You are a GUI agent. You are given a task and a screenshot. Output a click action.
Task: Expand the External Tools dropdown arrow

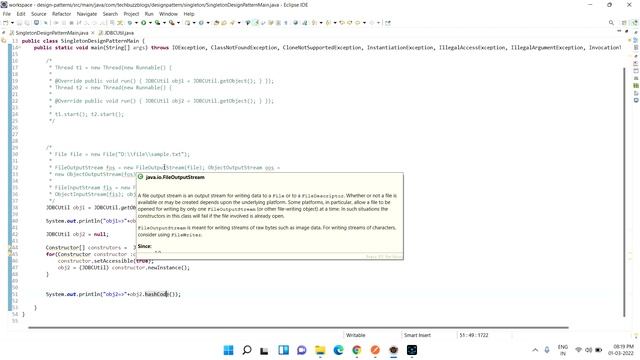coord(178,23)
